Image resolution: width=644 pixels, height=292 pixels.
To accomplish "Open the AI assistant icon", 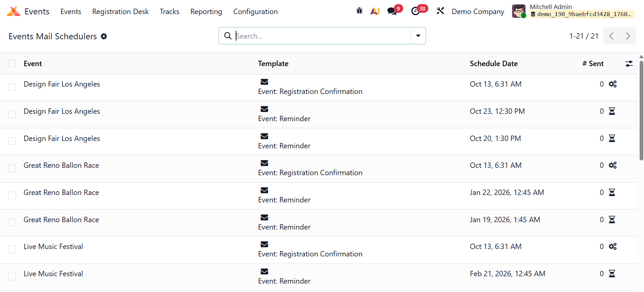I will [375, 11].
